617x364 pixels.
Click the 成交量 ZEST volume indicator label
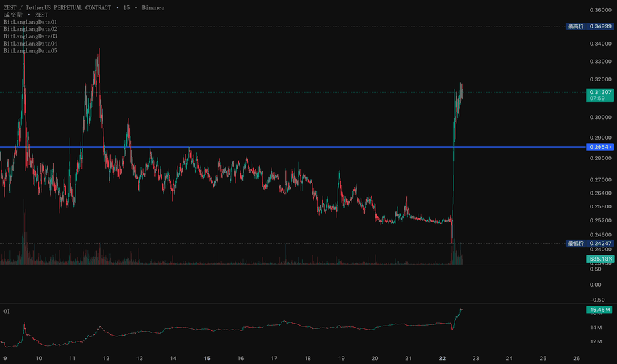pos(26,15)
